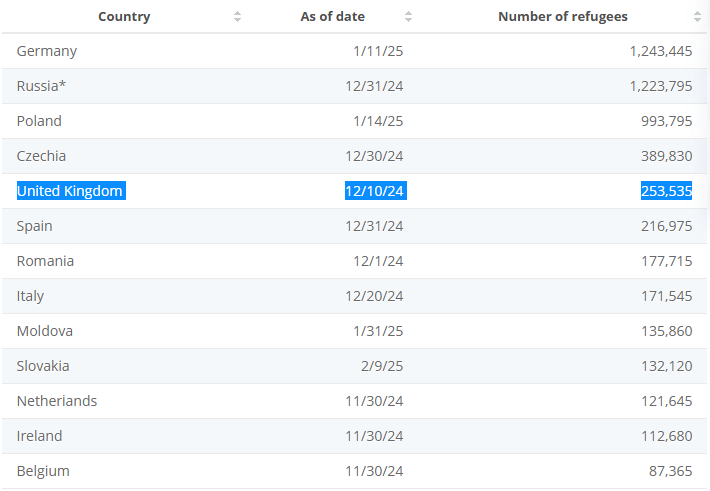Click sort arrows beside Number of refugees
710x491 pixels.
coord(697,17)
